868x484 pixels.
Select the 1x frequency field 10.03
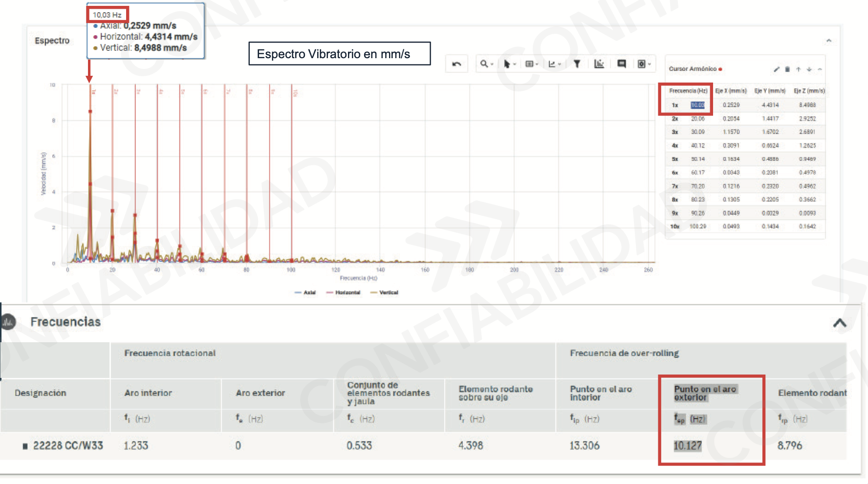point(697,105)
